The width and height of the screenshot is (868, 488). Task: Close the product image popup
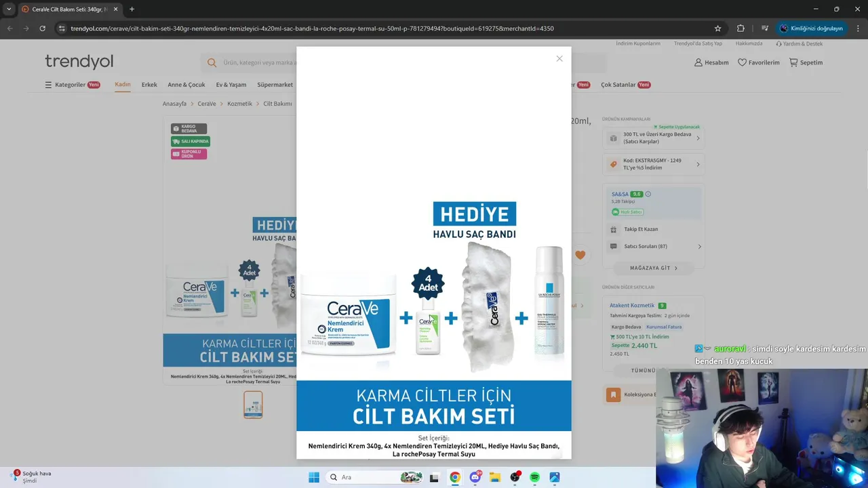click(559, 59)
